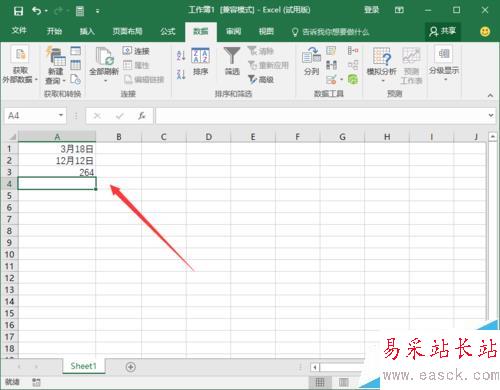This screenshot has width=500, height=390.
Task: Switch to Page Layout view in status bar
Action: point(344,382)
